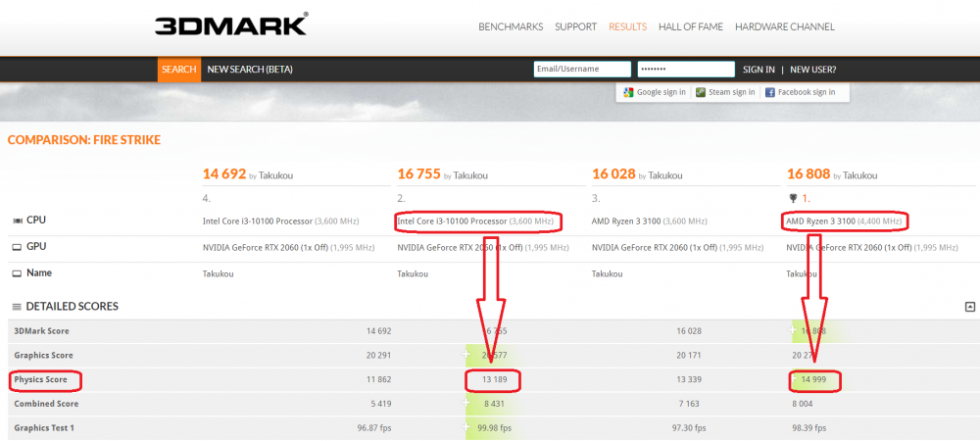Image resolution: width=980 pixels, height=441 pixels.
Task: Click Takukou beside the 16 808 score
Action: click(859, 176)
